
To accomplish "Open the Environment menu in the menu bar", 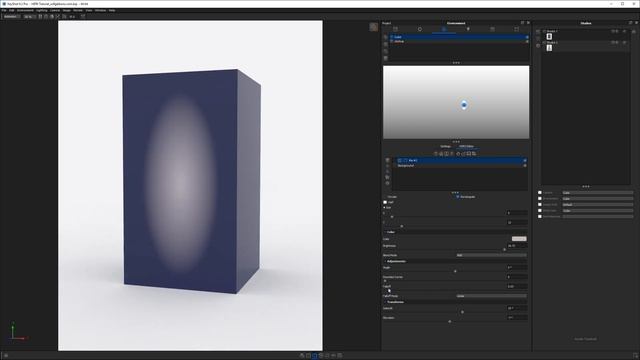I will coord(25,10).
